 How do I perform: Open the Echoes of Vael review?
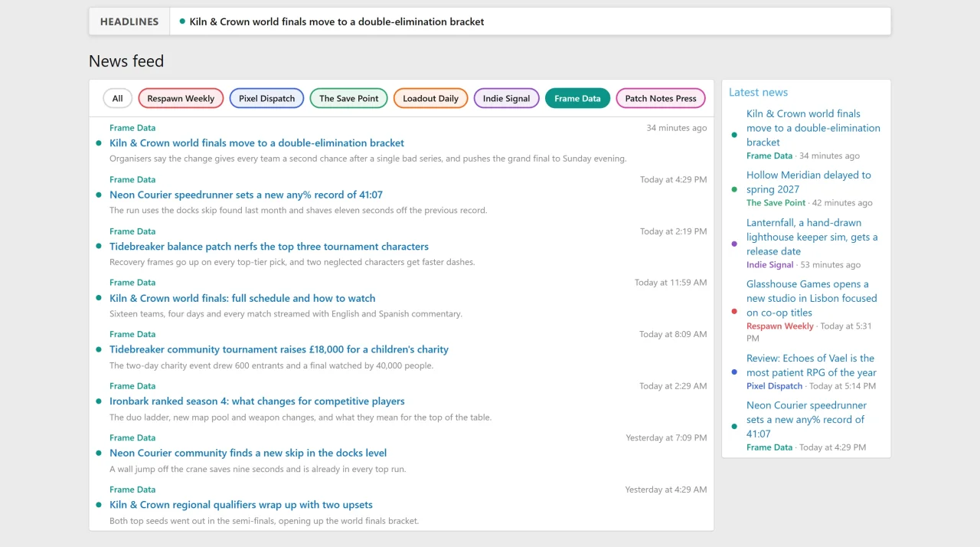pyautogui.click(x=812, y=365)
